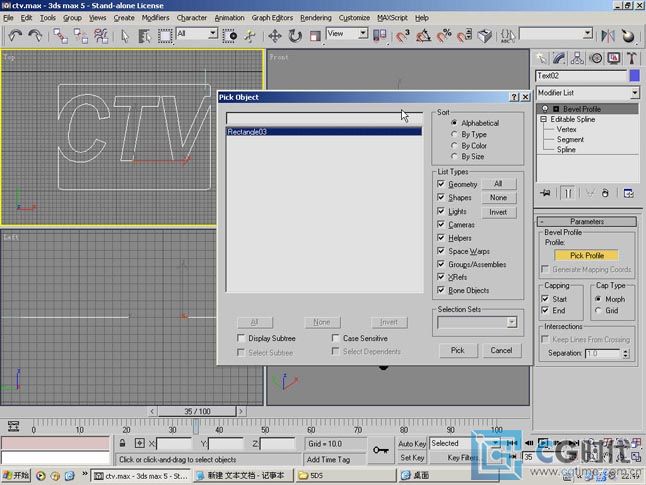The image size is (646, 485).
Task: Open the selection filter All dropdown
Action: tap(213, 33)
